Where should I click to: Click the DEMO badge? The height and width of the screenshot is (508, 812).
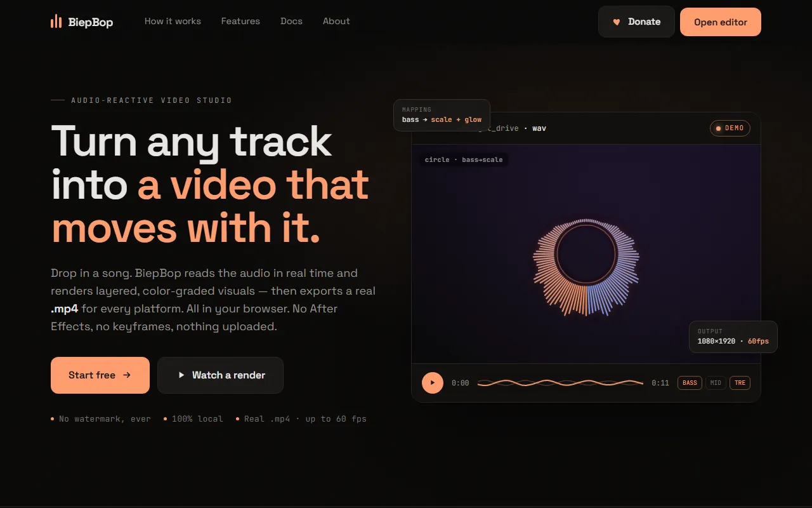[x=730, y=128]
